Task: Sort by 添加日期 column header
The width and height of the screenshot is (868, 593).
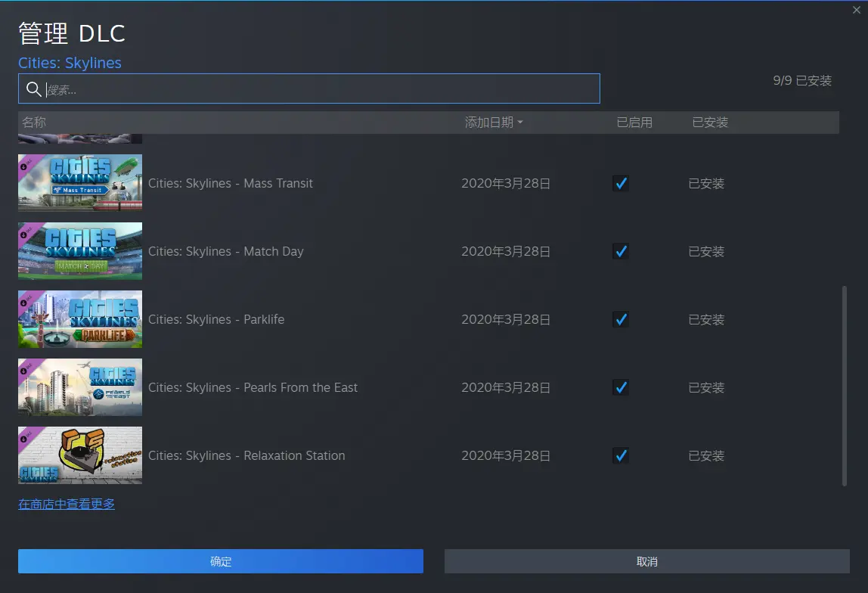Action: [493, 123]
